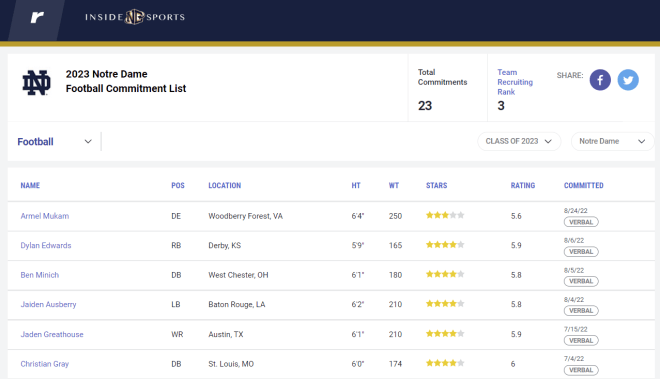The image size is (660, 379).
Task: Open the Notre Dame team dropdown
Action: click(x=612, y=141)
